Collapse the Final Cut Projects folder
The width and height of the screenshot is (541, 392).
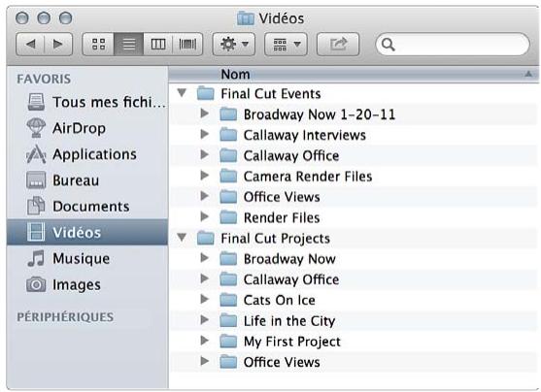click(x=182, y=237)
